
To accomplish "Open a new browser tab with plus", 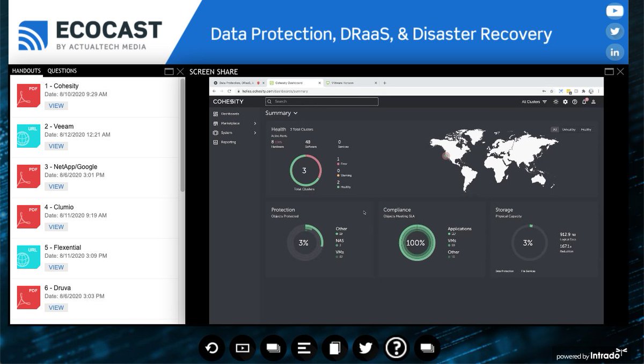I will point(384,83).
